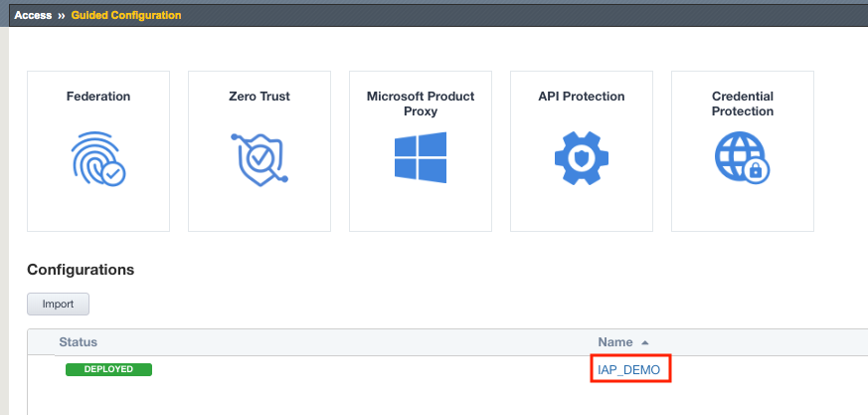Image resolution: width=868 pixels, height=415 pixels.
Task: Click the blank header cell left of Status
Action: (x=41, y=342)
